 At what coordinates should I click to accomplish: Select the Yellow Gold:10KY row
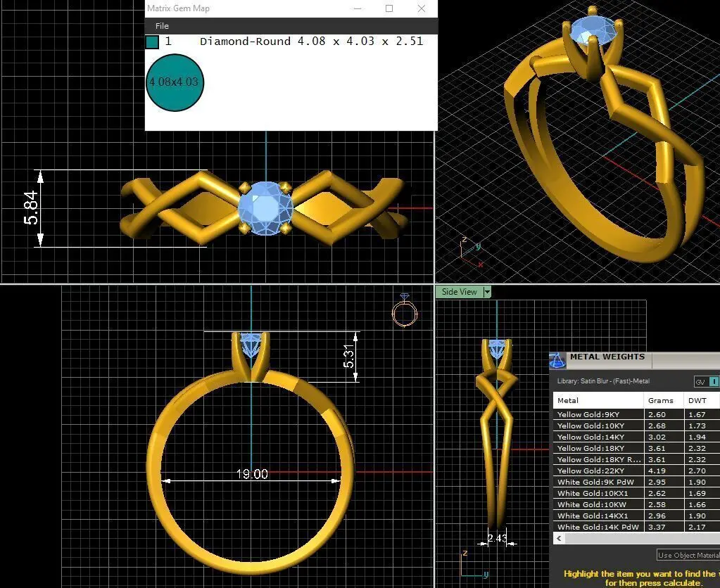[636, 426]
